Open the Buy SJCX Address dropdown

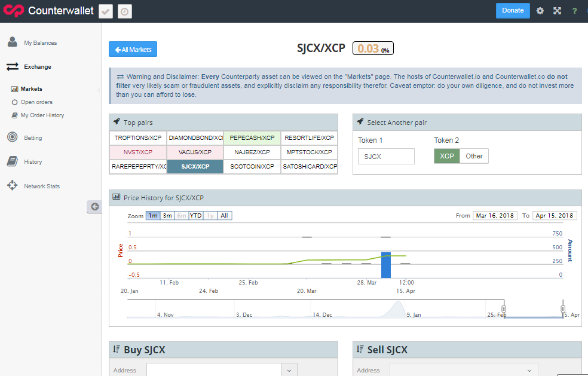(289, 370)
